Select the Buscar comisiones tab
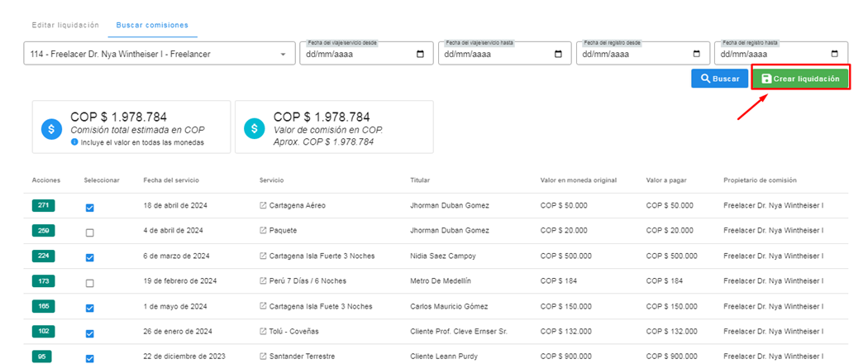The width and height of the screenshot is (868, 364). [x=152, y=25]
